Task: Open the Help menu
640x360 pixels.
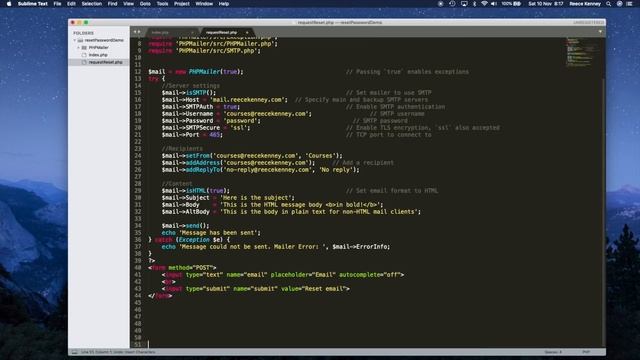Action: tap(224, 4)
